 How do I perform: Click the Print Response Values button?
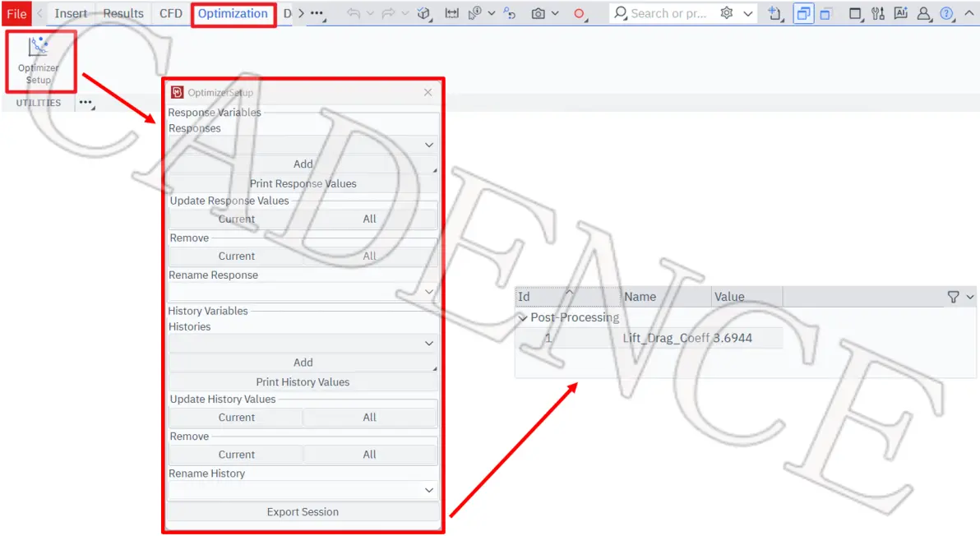pos(303,183)
